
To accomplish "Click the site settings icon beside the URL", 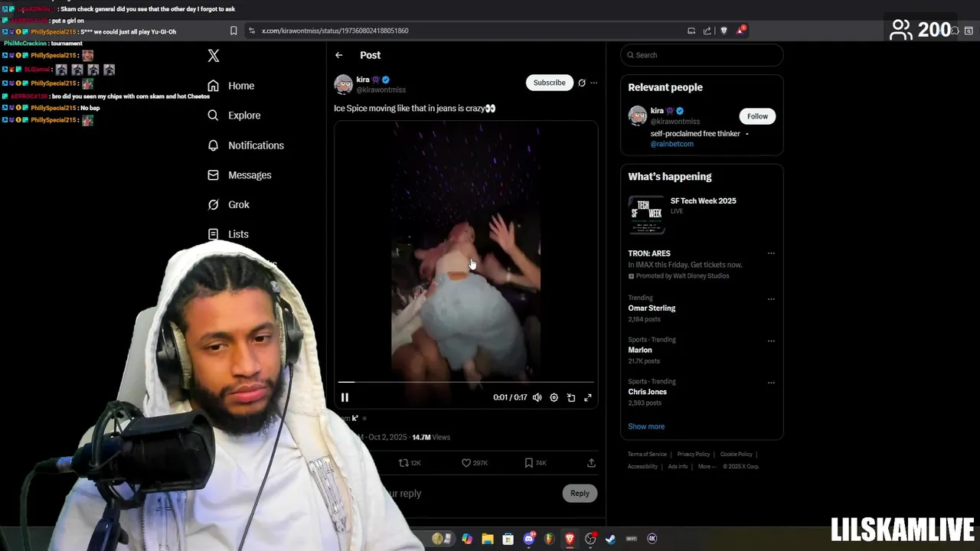I will [x=252, y=31].
